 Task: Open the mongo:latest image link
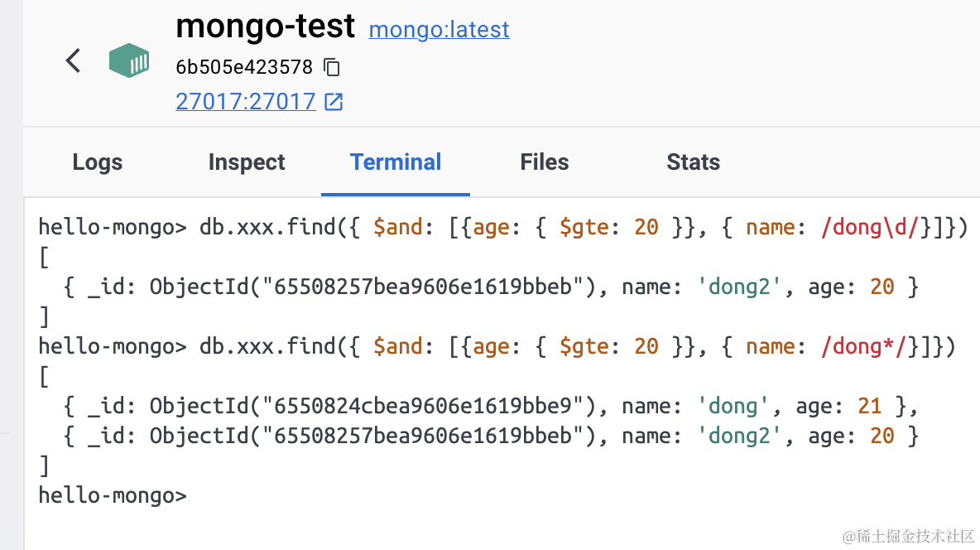439,30
